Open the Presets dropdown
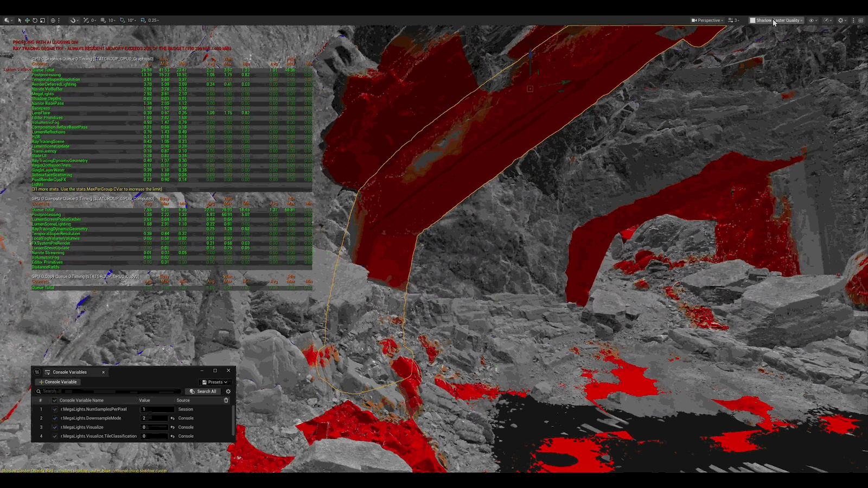This screenshot has height=488, width=868. [215, 382]
